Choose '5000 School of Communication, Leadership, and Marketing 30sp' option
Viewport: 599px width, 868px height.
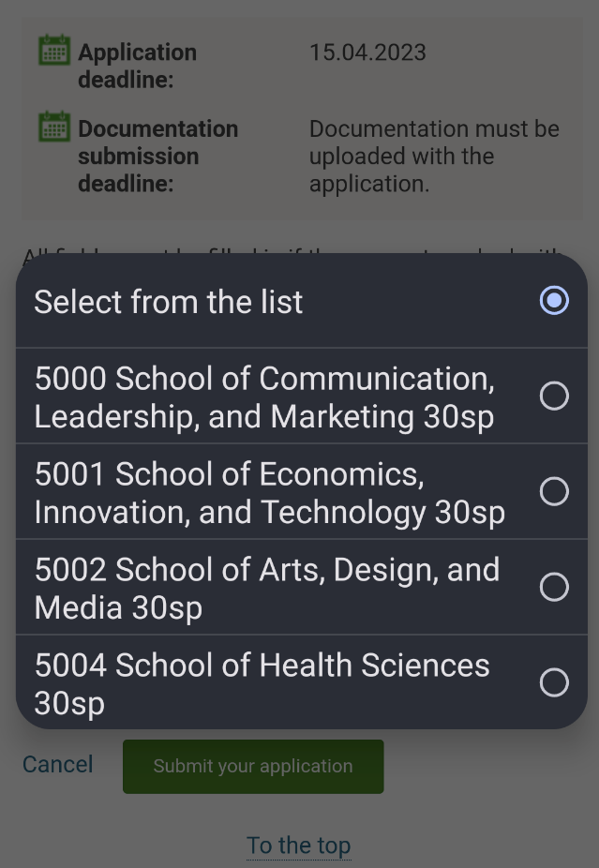coord(302,397)
